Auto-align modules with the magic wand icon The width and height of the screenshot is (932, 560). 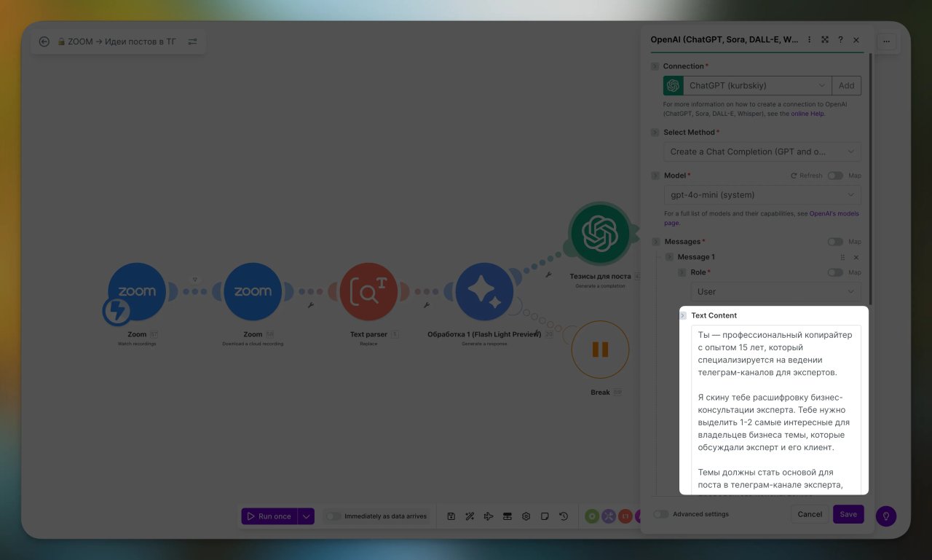[x=470, y=516]
